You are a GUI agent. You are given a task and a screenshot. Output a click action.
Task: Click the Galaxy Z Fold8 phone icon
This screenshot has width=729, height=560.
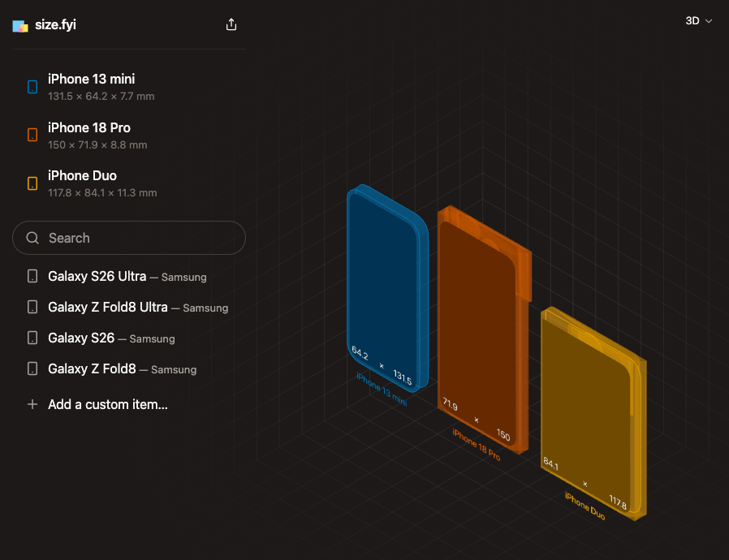pyautogui.click(x=32, y=368)
